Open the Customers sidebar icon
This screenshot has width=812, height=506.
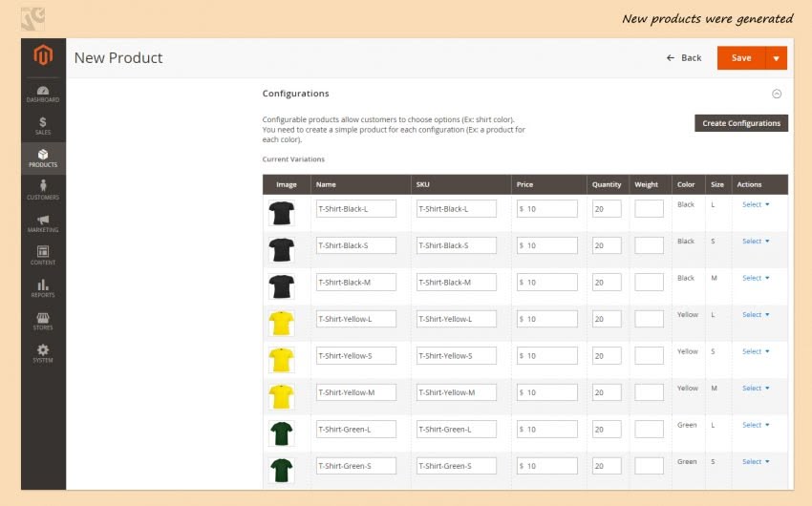point(43,190)
